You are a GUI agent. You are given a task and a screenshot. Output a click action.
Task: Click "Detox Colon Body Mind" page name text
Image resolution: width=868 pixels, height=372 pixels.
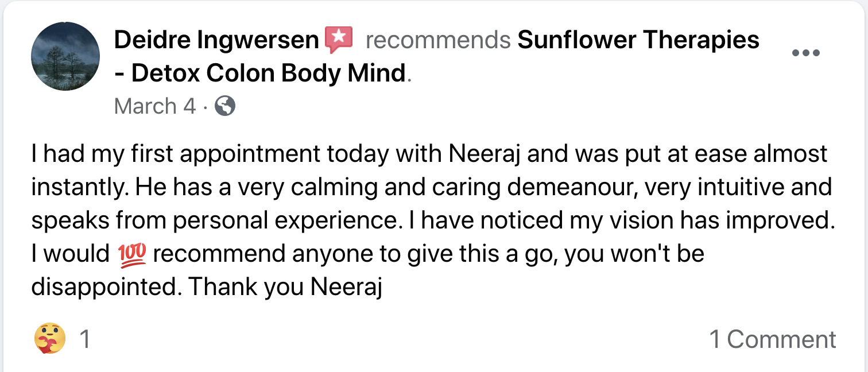point(268,73)
